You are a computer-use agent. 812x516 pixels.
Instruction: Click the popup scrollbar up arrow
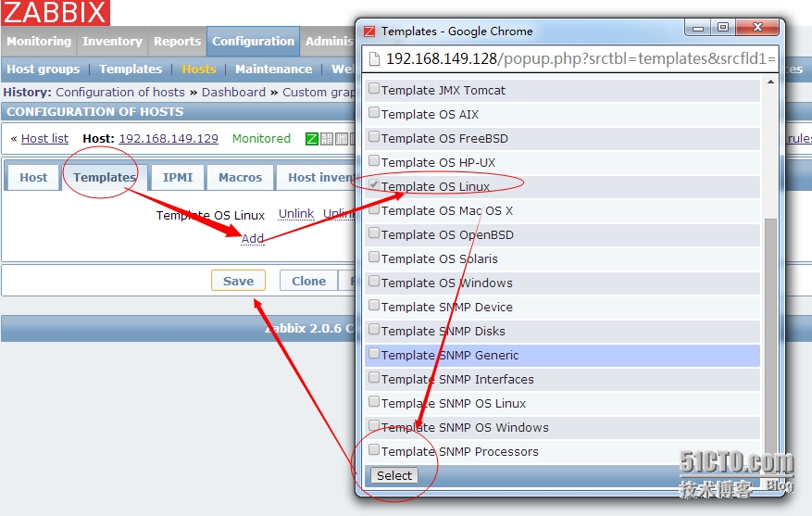(x=770, y=82)
